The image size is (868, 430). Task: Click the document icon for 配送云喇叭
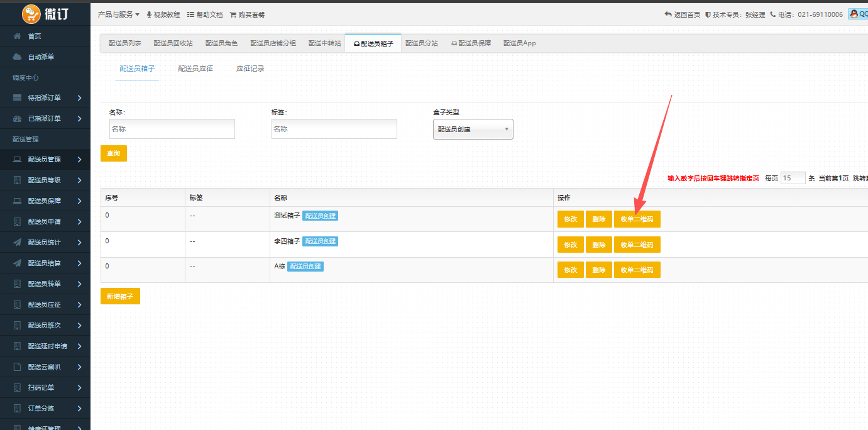18,367
